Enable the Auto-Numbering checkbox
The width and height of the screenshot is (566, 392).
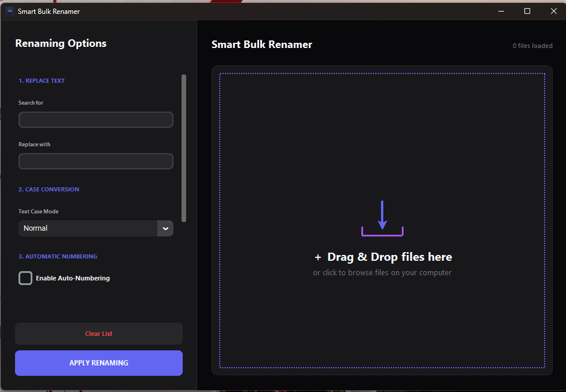[x=25, y=278]
